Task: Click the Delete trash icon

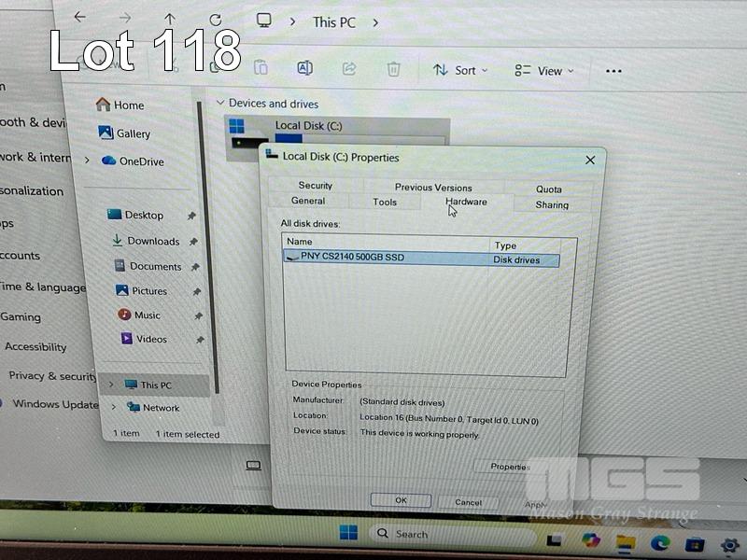Action: click(394, 69)
